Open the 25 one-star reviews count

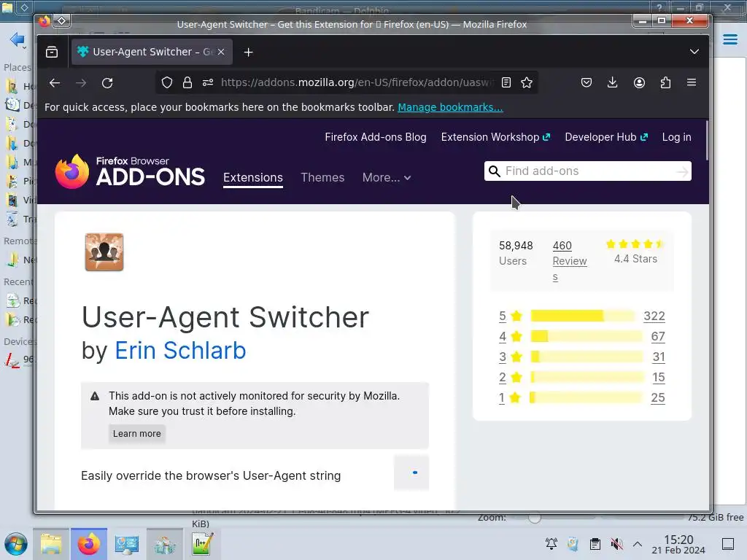click(658, 397)
